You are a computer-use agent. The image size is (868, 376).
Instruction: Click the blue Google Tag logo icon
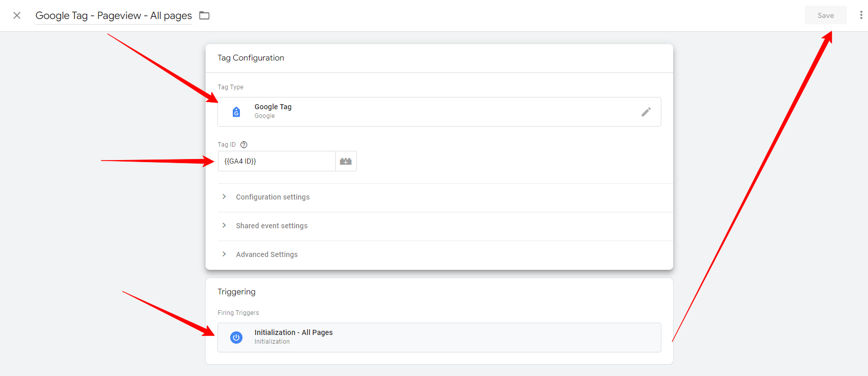(x=236, y=112)
